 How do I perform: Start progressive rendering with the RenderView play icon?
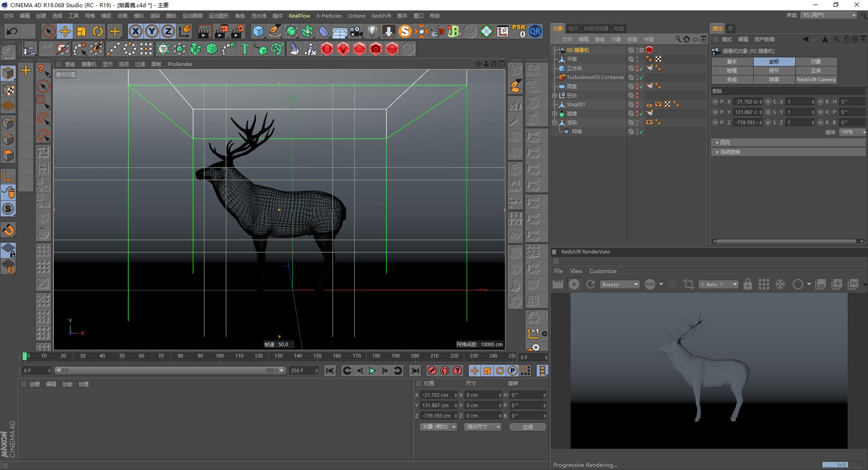pyautogui.click(x=574, y=284)
